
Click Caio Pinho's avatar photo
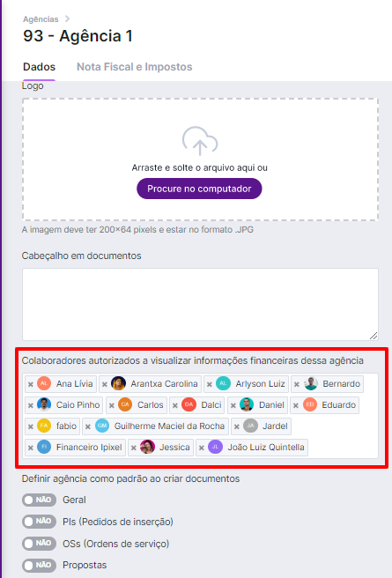pyautogui.click(x=44, y=404)
